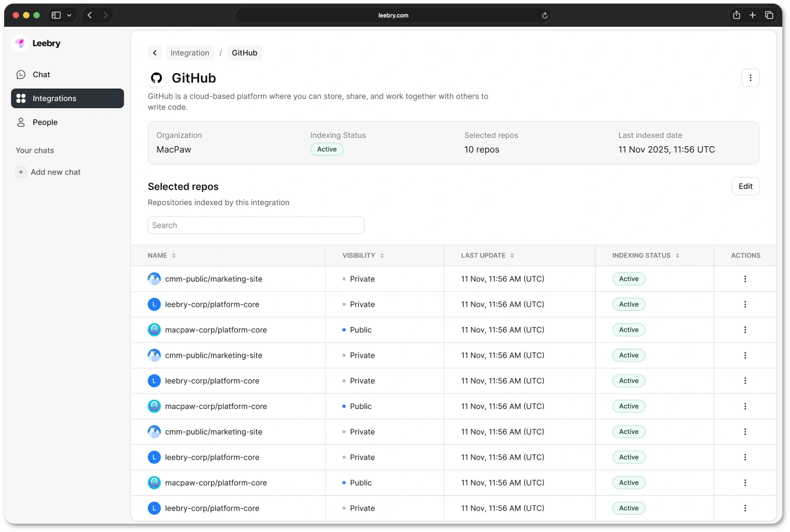Click the MacPaw organization value
Image resolution: width=790 pixels, height=532 pixels.
[x=174, y=150]
